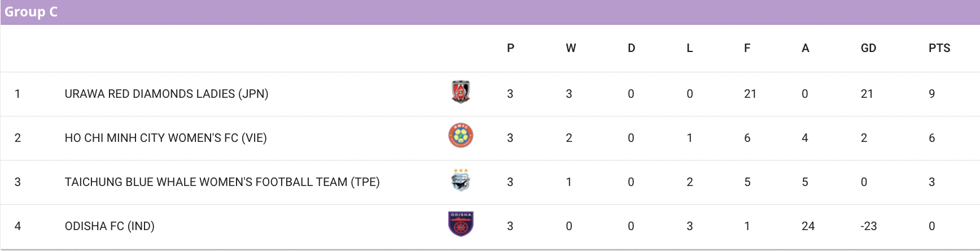980x251 pixels.
Task: Click the D (draws) column header
Action: 631,48
